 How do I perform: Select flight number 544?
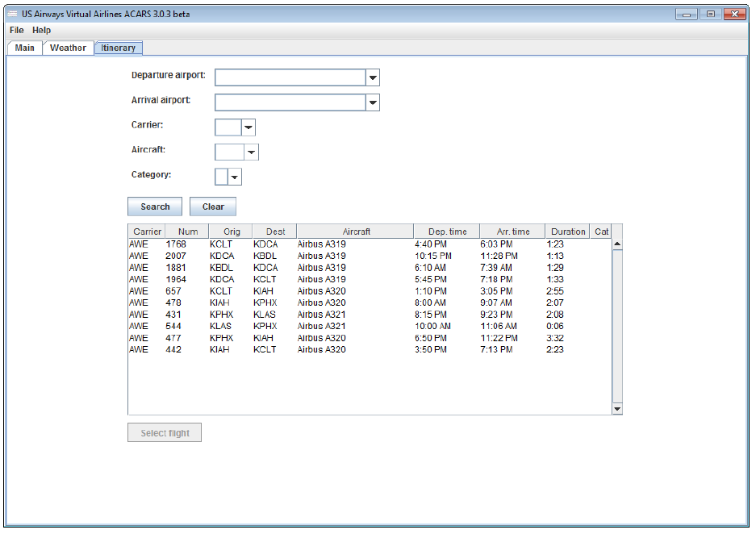[173, 326]
